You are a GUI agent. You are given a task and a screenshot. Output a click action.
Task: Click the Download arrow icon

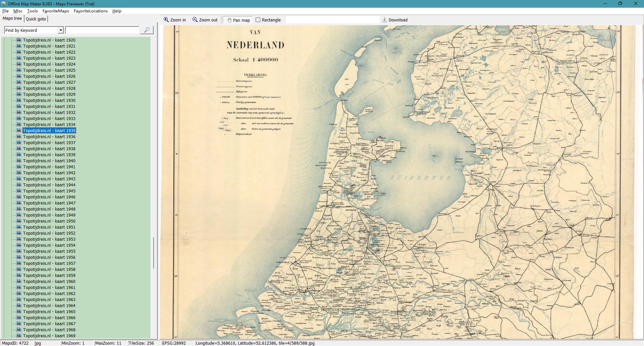384,20
